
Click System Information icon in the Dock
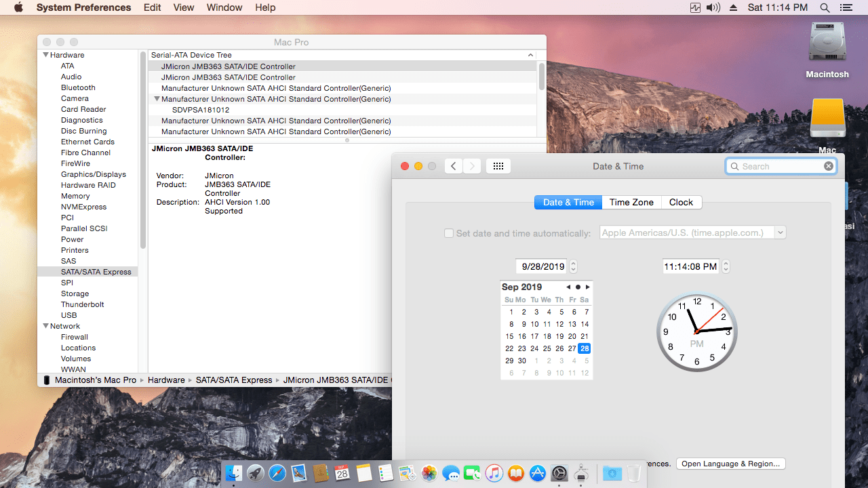pyautogui.click(x=581, y=473)
